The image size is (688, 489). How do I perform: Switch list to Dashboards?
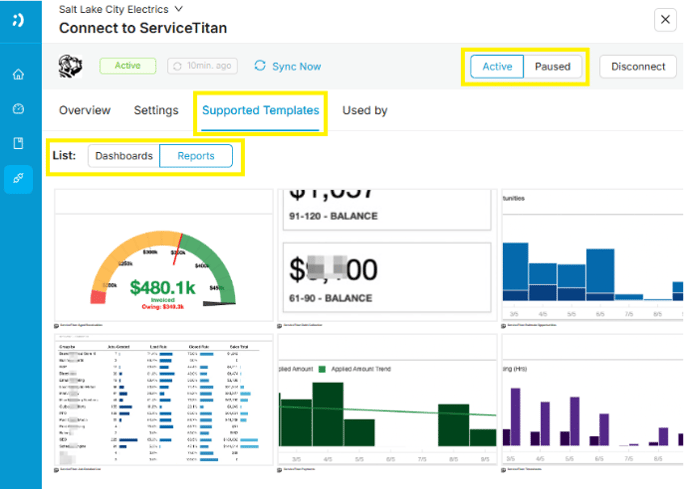coord(124,156)
